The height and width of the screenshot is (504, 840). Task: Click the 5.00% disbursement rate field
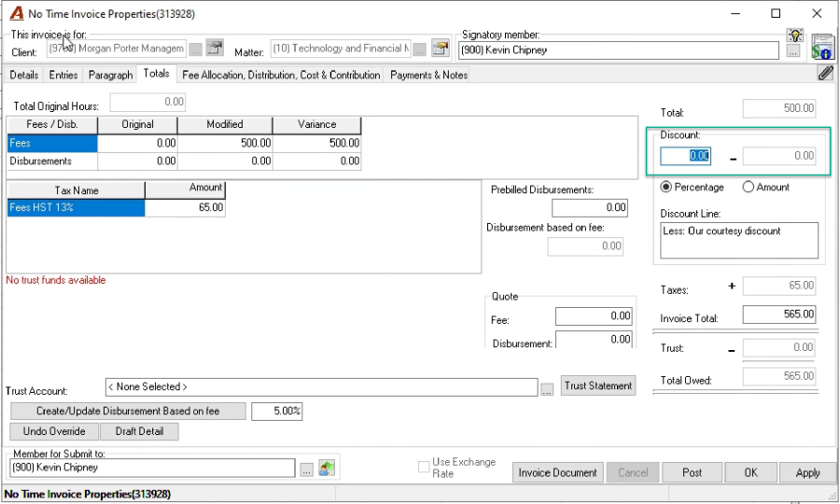277,412
